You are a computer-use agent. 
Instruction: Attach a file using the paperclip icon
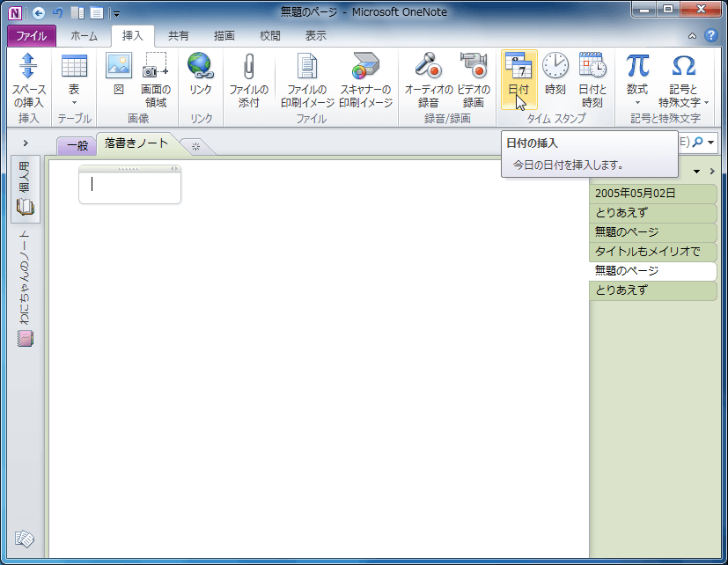point(249,81)
